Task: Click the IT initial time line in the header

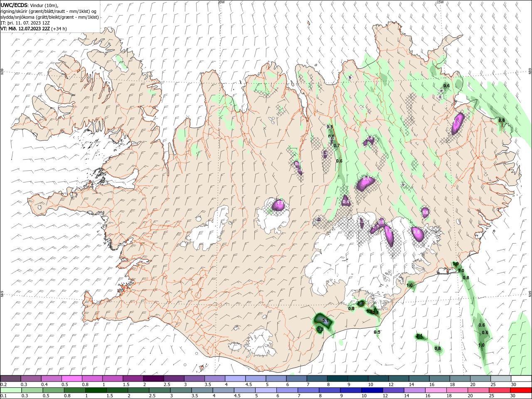Action: (x=25, y=23)
